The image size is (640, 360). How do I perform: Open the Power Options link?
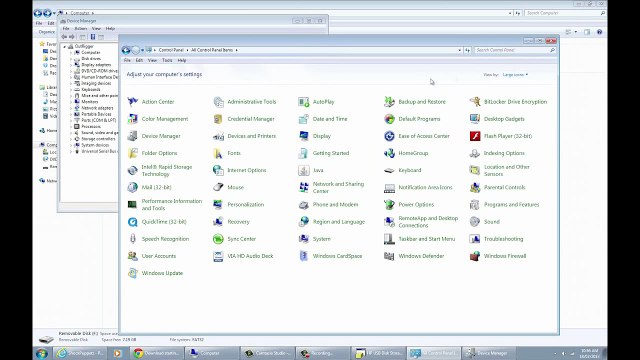pyautogui.click(x=416, y=204)
